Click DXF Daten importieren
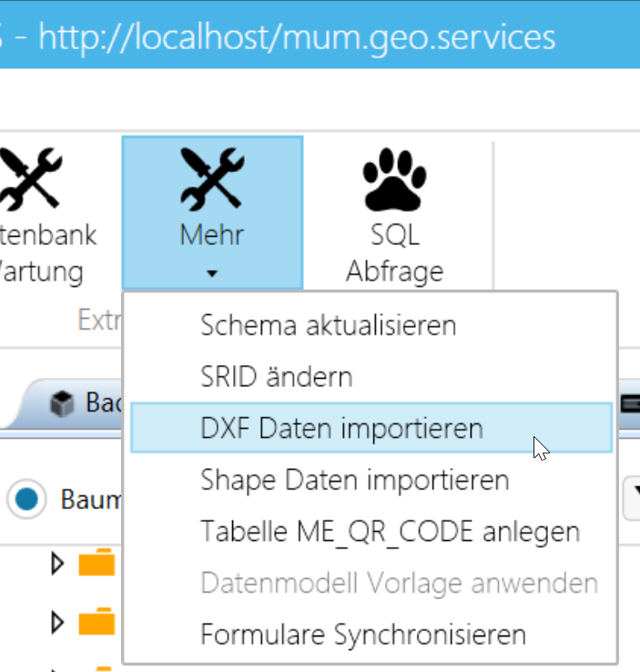This screenshot has width=640, height=672. coord(341,428)
